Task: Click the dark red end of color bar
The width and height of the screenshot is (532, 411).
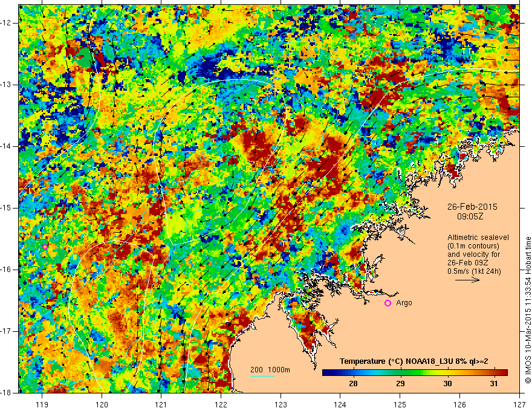Action: pos(503,373)
